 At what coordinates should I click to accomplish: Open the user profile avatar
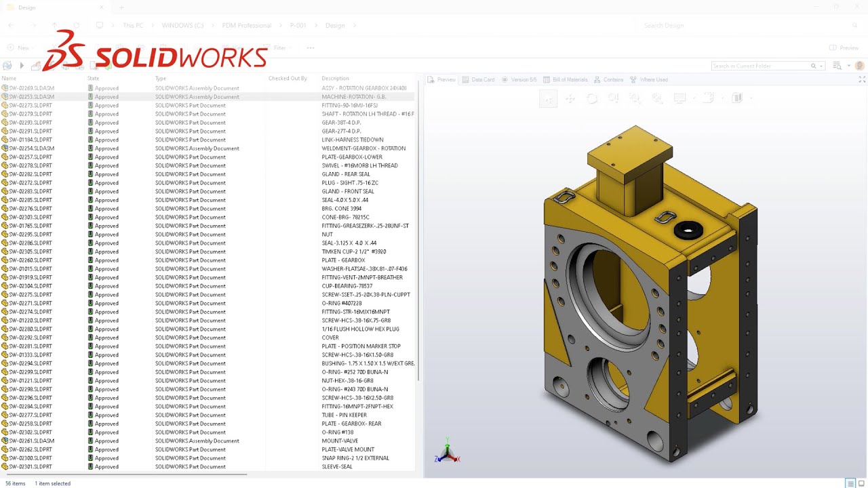[x=859, y=66]
